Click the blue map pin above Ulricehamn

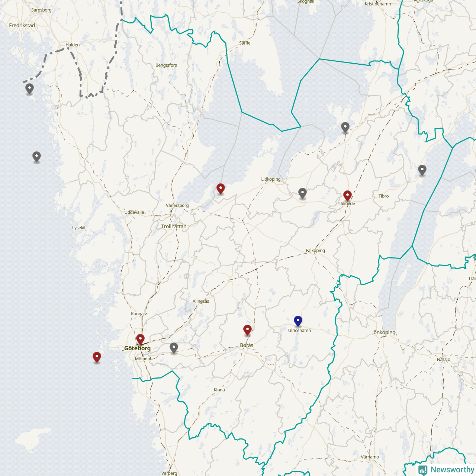pos(298,321)
